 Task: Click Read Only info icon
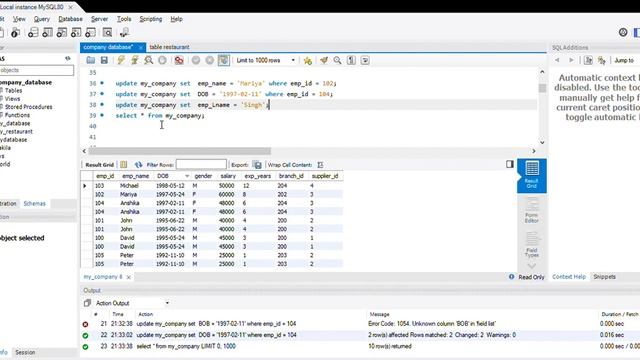(x=511, y=277)
